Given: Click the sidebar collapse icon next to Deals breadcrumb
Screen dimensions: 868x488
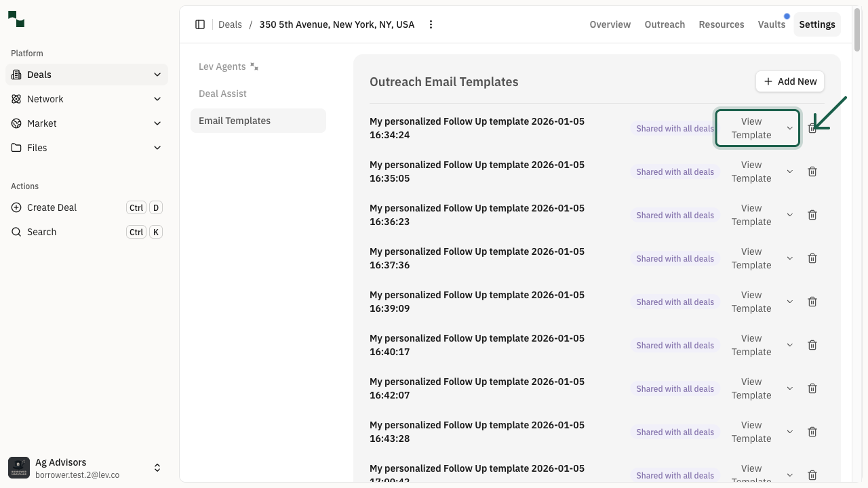Looking at the screenshot, I should click(x=200, y=24).
